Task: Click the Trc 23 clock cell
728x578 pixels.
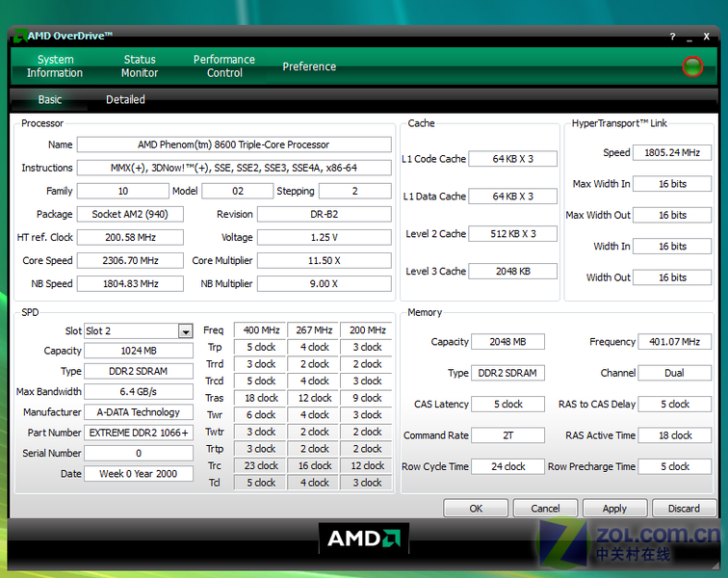Action: pos(261,465)
